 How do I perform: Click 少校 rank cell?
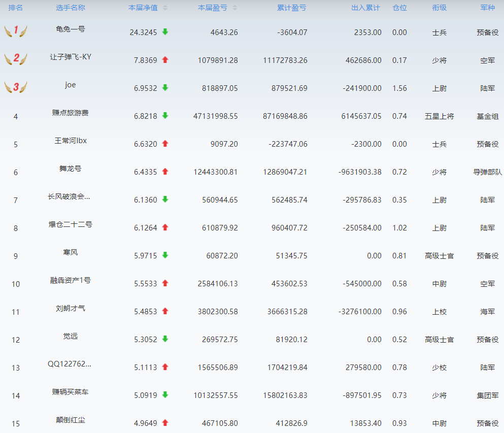pyautogui.click(x=440, y=368)
